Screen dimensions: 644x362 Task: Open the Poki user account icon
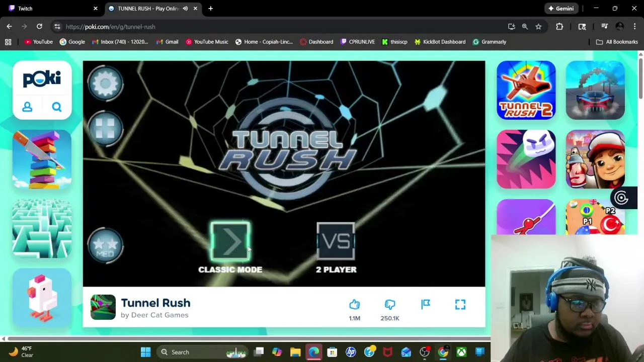click(27, 107)
